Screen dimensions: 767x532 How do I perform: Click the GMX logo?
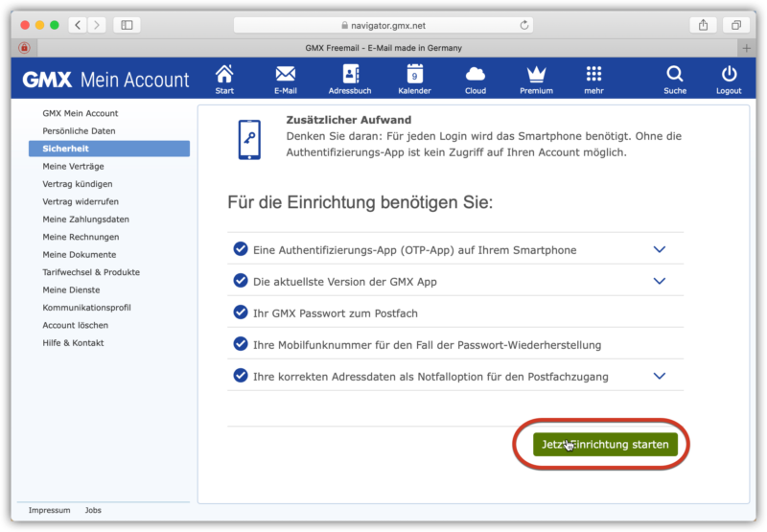click(47, 80)
